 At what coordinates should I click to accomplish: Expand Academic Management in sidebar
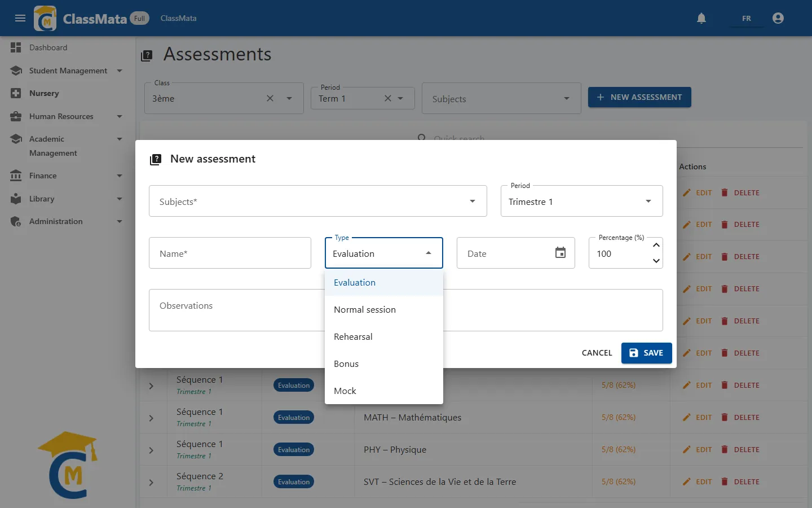pos(68,146)
